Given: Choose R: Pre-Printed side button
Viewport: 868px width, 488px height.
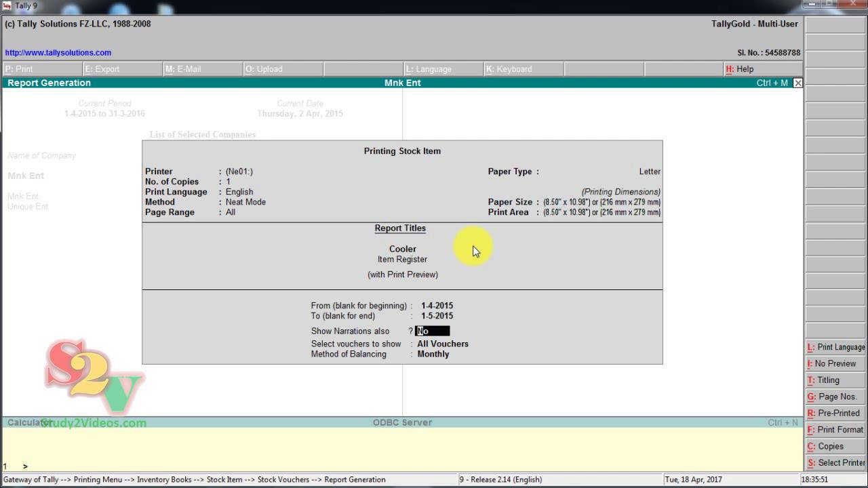Looking at the screenshot, I should click(x=836, y=413).
